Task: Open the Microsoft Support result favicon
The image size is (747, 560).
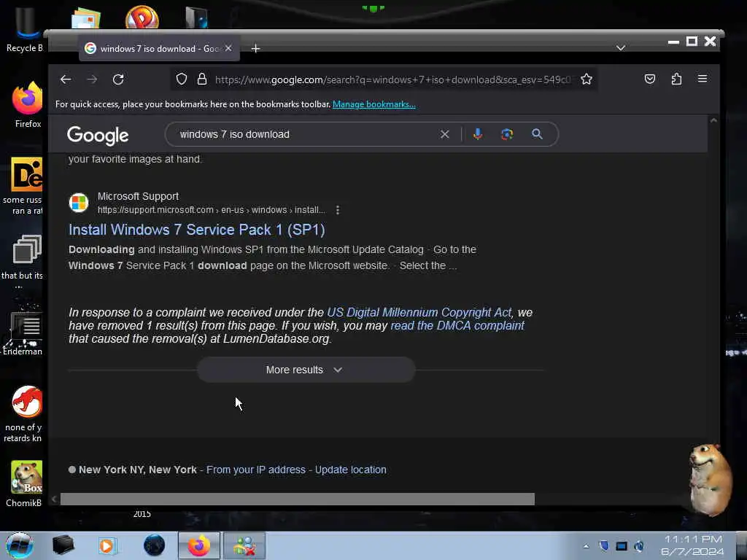Action: tap(79, 203)
